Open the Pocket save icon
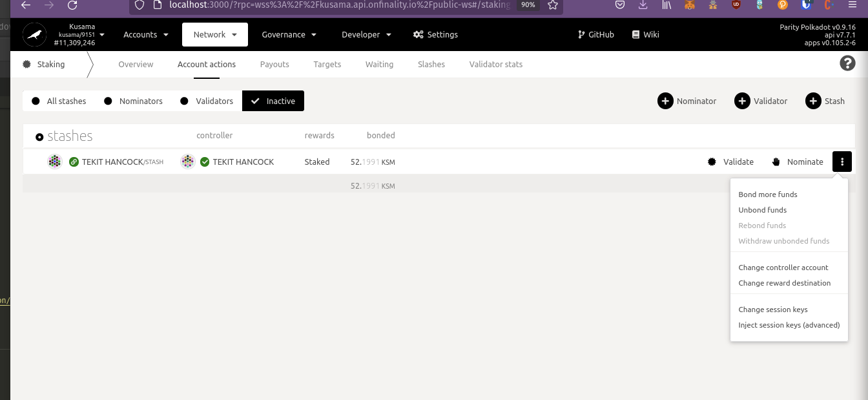The height and width of the screenshot is (400, 868). click(x=619, y=5)
